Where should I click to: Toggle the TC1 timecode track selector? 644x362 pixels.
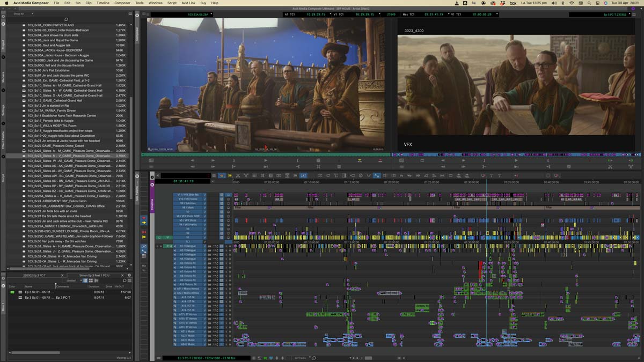click(188, 242)
